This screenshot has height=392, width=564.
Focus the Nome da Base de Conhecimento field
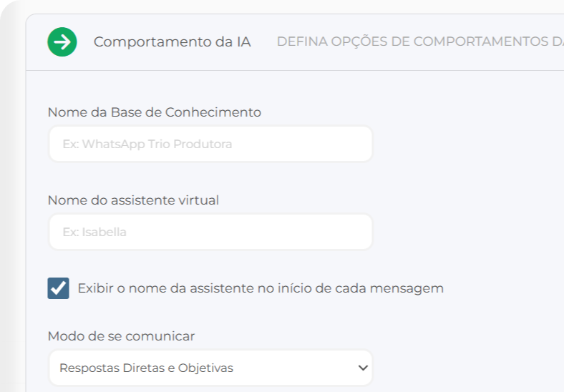click(210, 144)
